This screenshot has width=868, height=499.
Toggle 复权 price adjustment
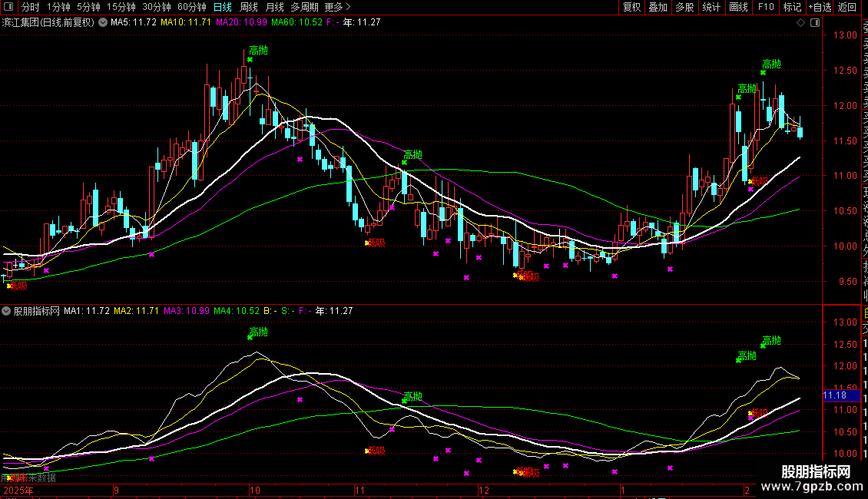pyautogui.click(x=631, y=7)
